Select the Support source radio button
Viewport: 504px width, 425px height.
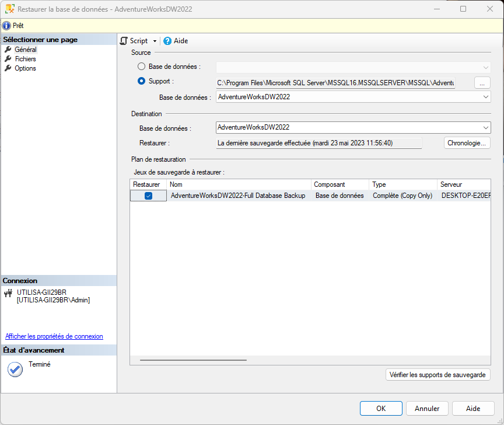pos(141,81)
